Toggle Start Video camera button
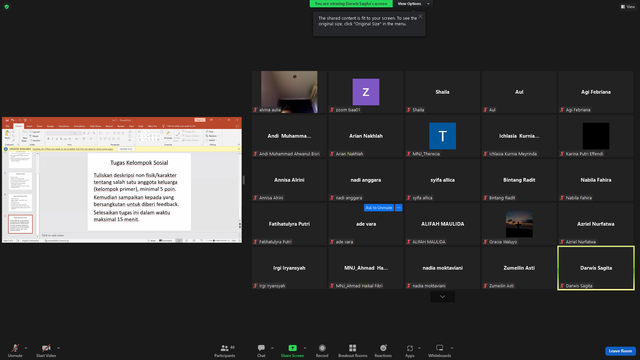Screen dimensions: 640x360 pyautogui.click(x=46, y=350)
